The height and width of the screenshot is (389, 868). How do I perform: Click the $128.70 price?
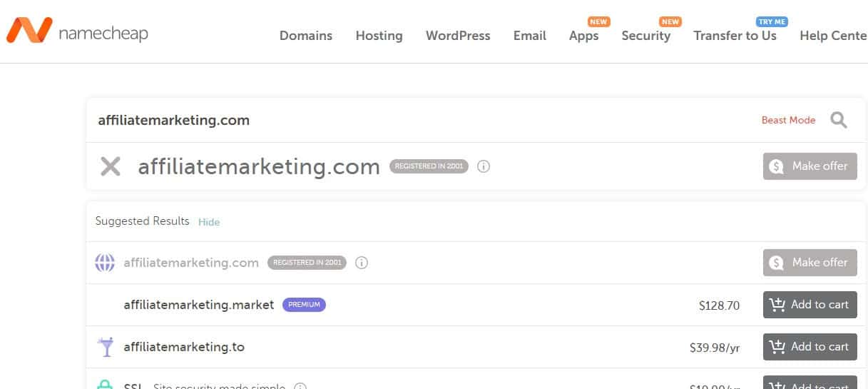pyautogui.click(x=719, y=305)
